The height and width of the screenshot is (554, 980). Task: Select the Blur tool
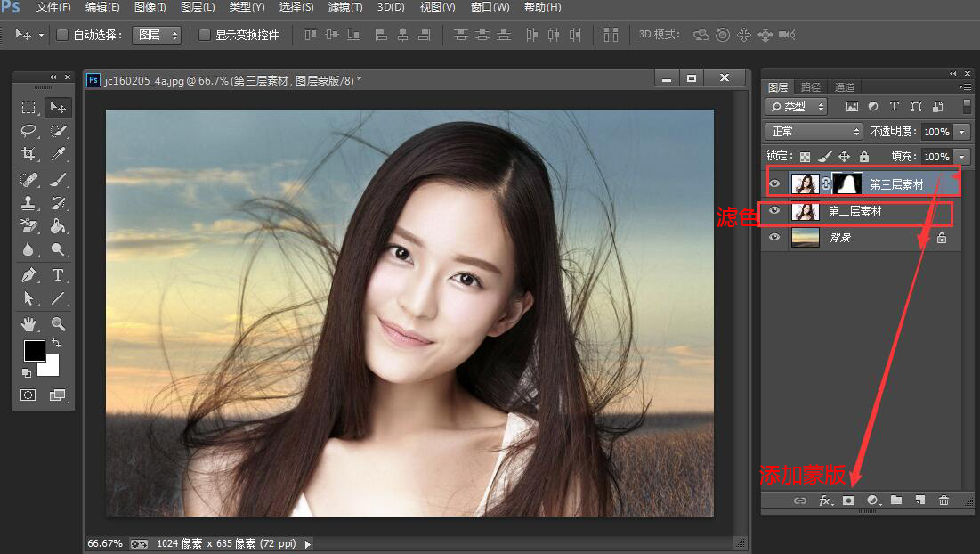pos(28,249)
